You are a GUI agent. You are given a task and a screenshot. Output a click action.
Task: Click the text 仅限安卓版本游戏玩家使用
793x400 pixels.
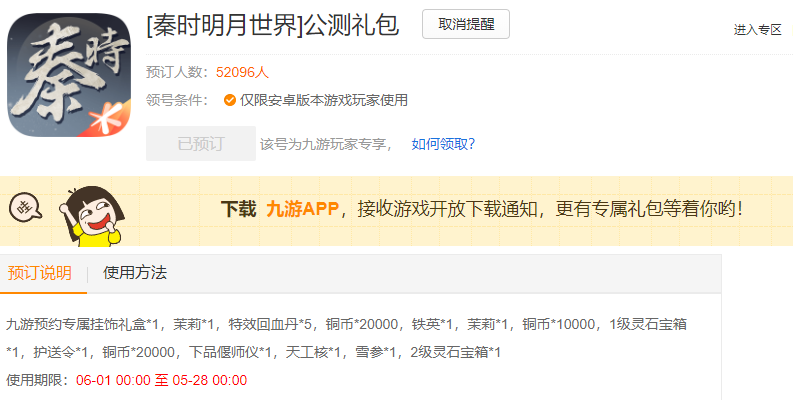click(324, 100)
